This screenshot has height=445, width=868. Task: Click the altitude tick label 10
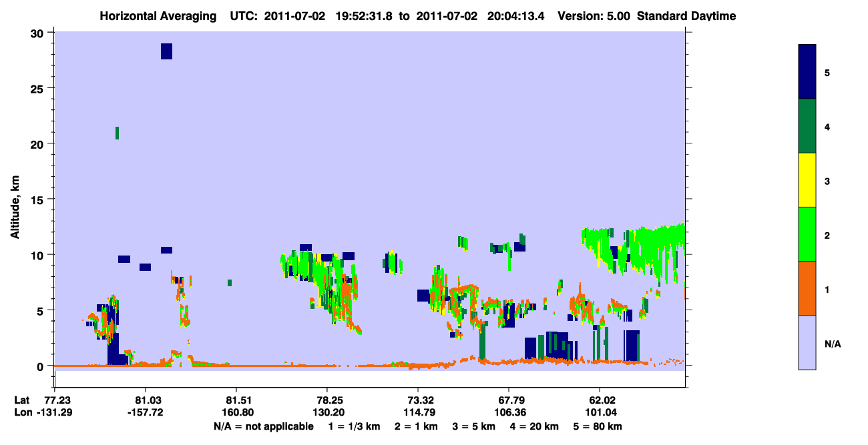[39, 255]
